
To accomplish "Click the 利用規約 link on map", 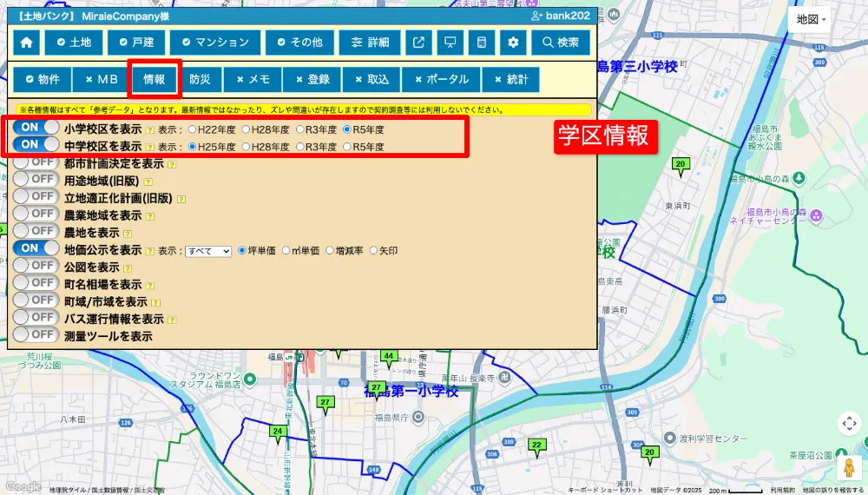I will tap(782, 491).
